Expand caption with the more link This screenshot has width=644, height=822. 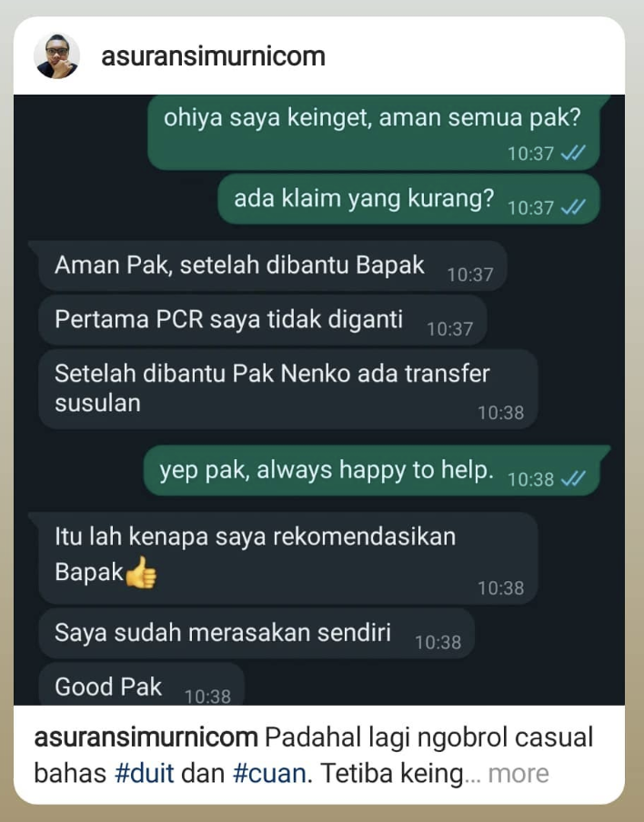pos(518,773)
